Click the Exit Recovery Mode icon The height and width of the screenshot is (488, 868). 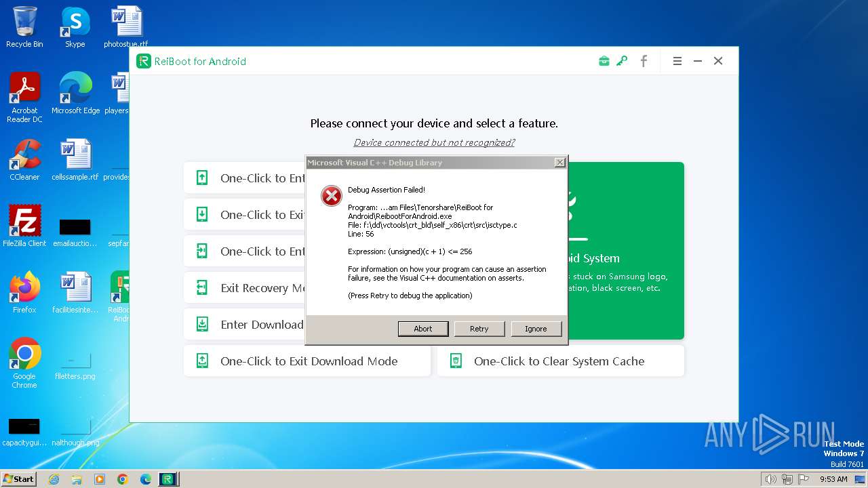[202, 288]
